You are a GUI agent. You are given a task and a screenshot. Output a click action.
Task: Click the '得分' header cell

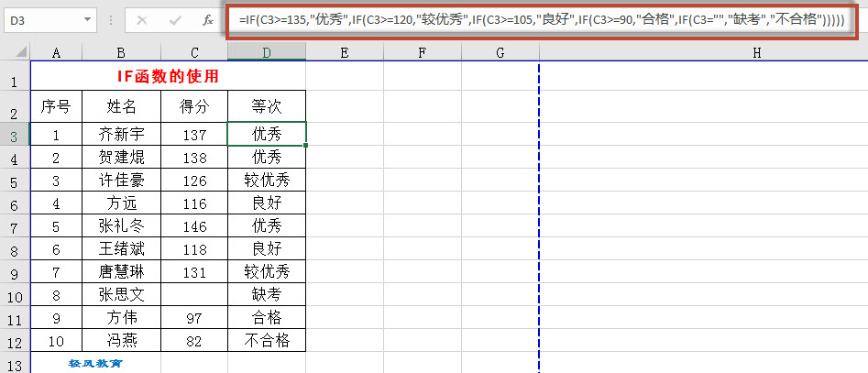194,106
